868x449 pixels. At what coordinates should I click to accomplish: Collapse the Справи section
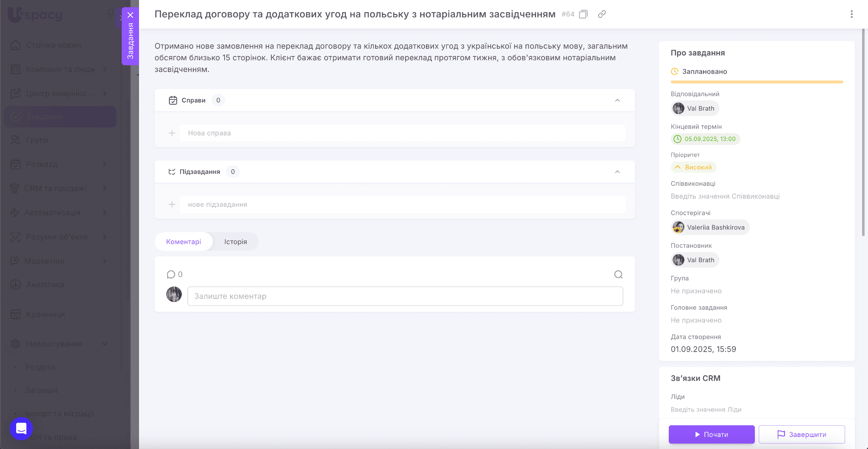point(618,100)
